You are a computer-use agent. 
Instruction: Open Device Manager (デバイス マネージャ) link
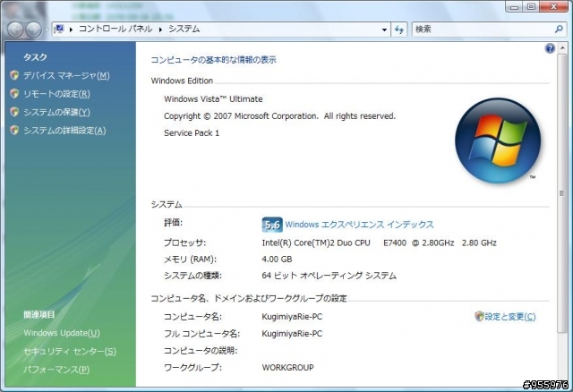[x=66, y=75]
